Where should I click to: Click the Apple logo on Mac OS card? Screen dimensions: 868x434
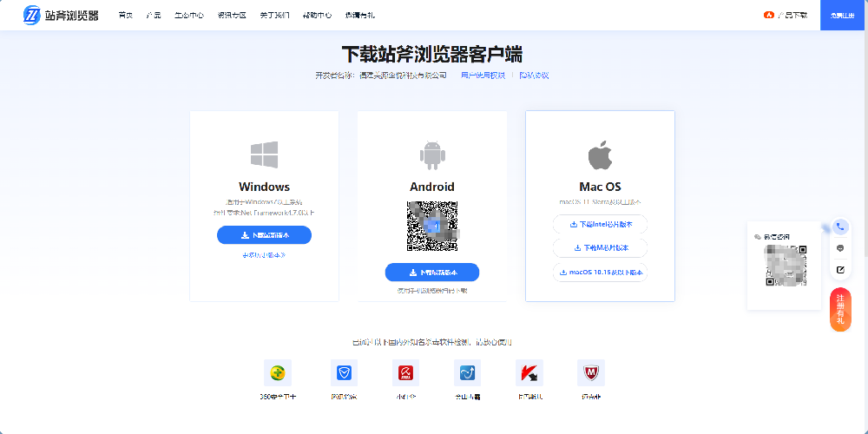[x=600, y=155]
